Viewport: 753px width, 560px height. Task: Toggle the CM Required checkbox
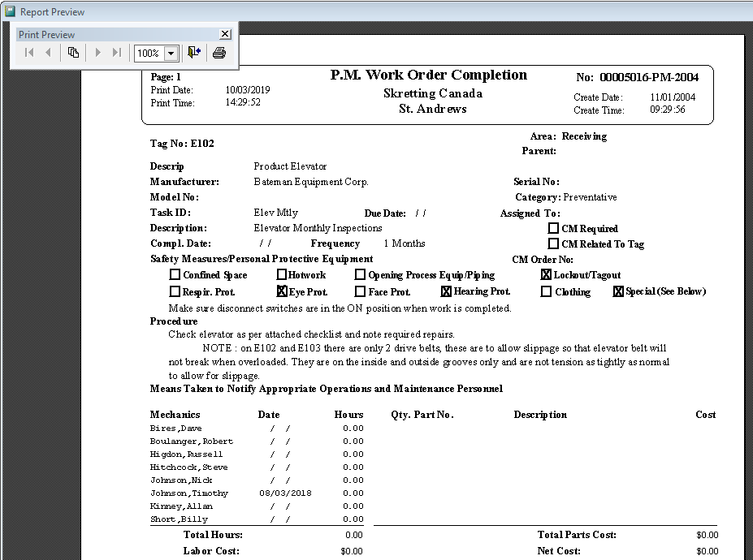tap(553, 228)
